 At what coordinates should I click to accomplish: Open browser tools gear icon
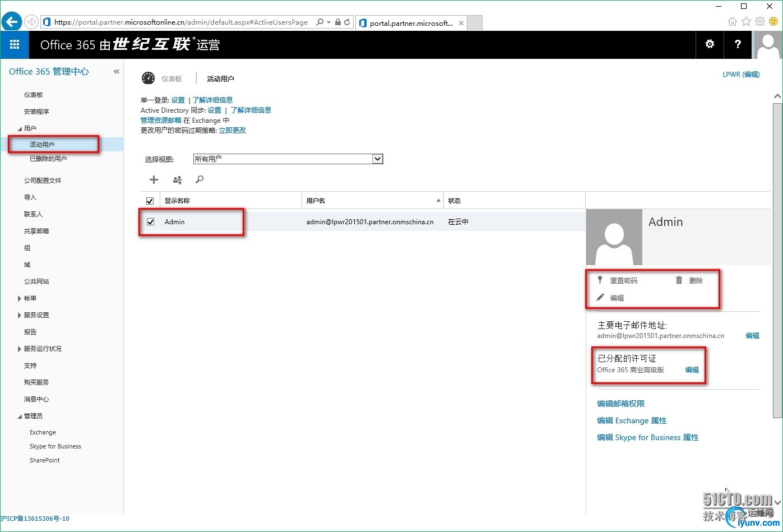pos(760,22)
